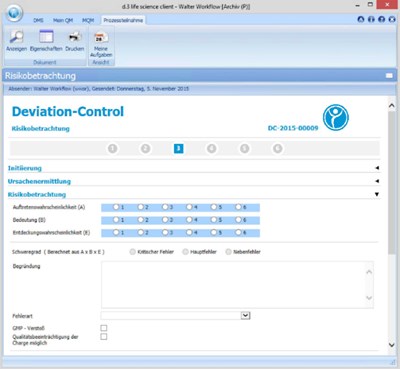Screen dimensions: 400x369
Task: Open the Fehlerart dropdown
Action: pyautogui.click(x=245, y=315)
